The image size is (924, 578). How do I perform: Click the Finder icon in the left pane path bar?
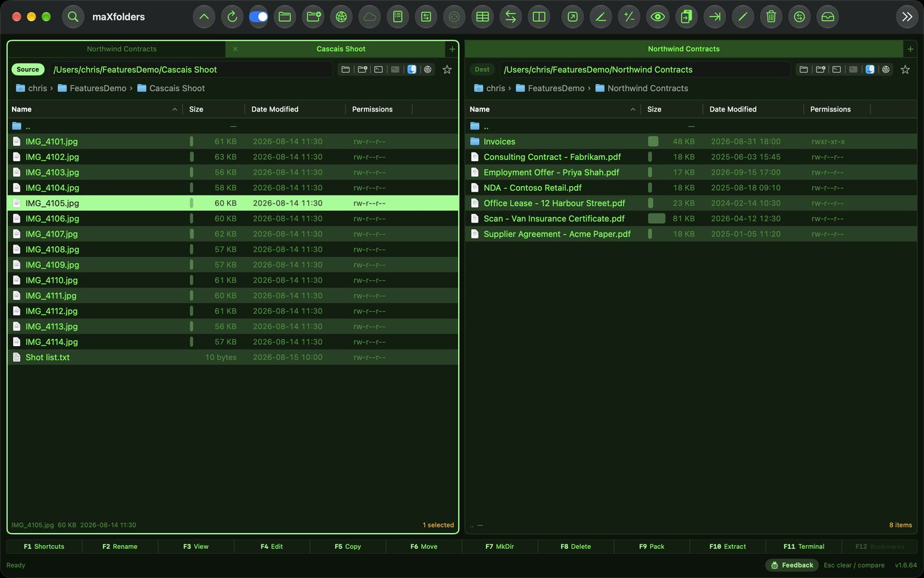point(412,69)
